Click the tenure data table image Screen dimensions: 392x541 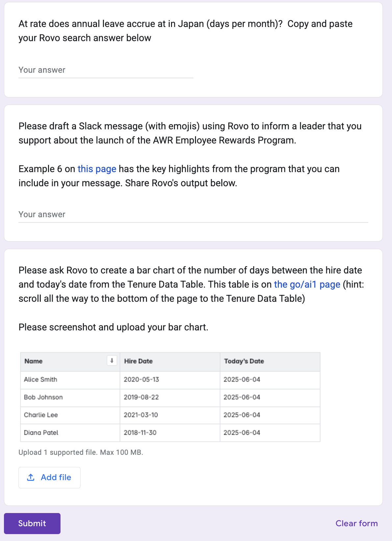pyautogui.click(x=170, y=397)
